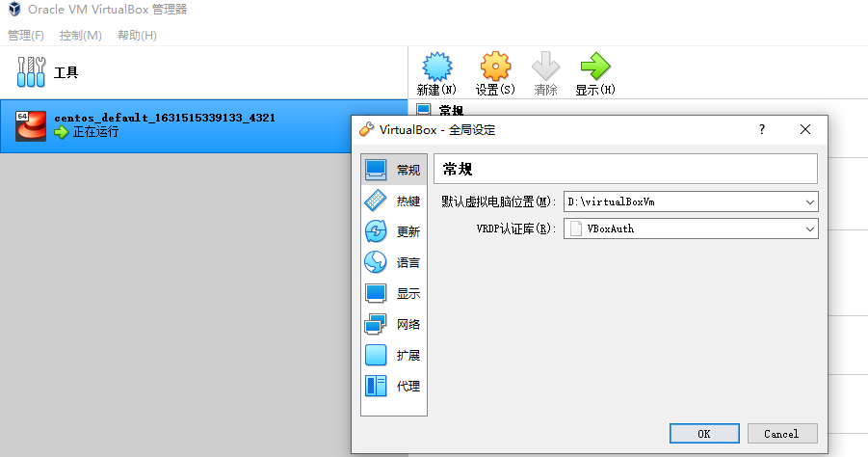The image size is (868, 457).
Task: Confirm settings with OK button
Action: click(x=704, y=434)
